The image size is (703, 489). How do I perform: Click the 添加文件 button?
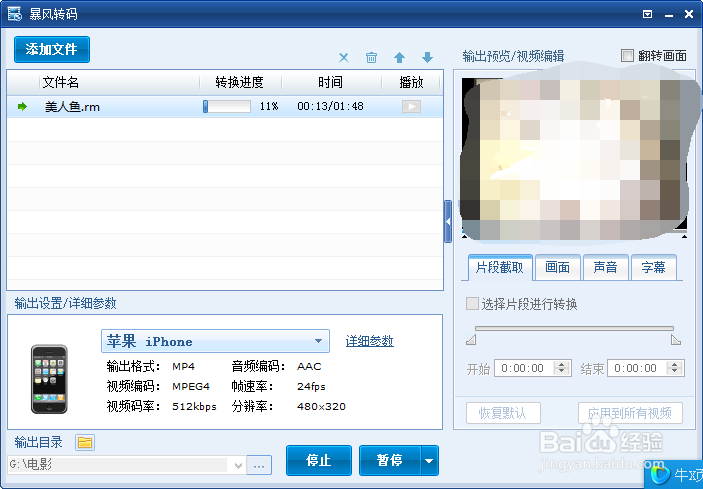(x=52, y=49)
